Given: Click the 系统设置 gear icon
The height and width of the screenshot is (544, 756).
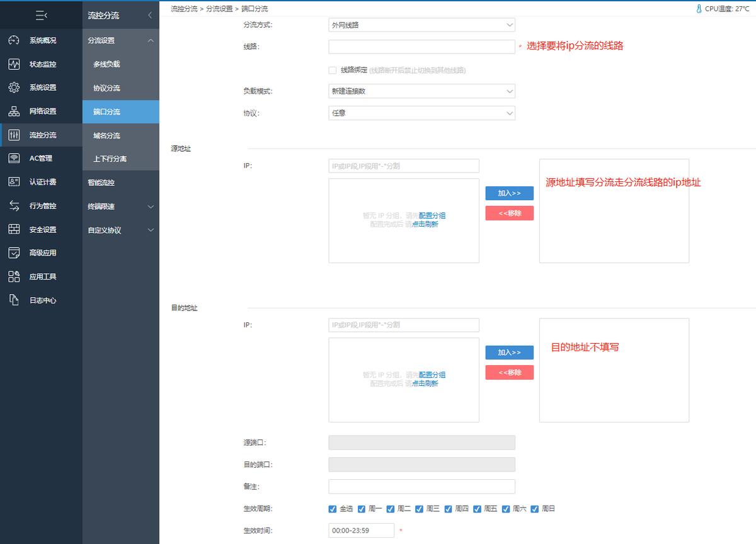Looking at the screenshot, I should tap(14, 88).
